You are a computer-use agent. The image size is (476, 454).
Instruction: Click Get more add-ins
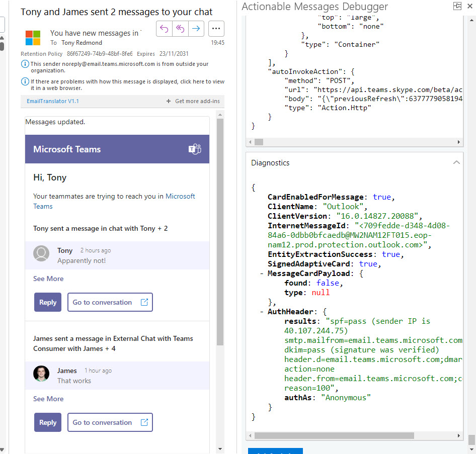point(193,101)
